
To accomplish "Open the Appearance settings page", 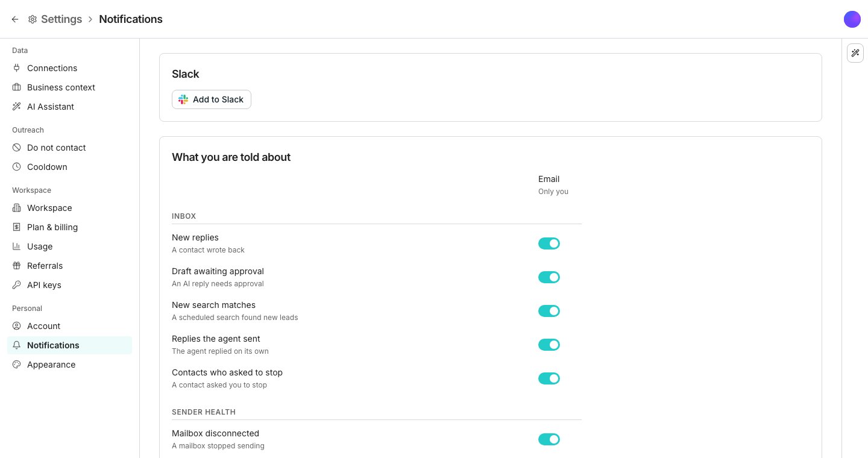I will pyautogui.click(x=69, y=365).
